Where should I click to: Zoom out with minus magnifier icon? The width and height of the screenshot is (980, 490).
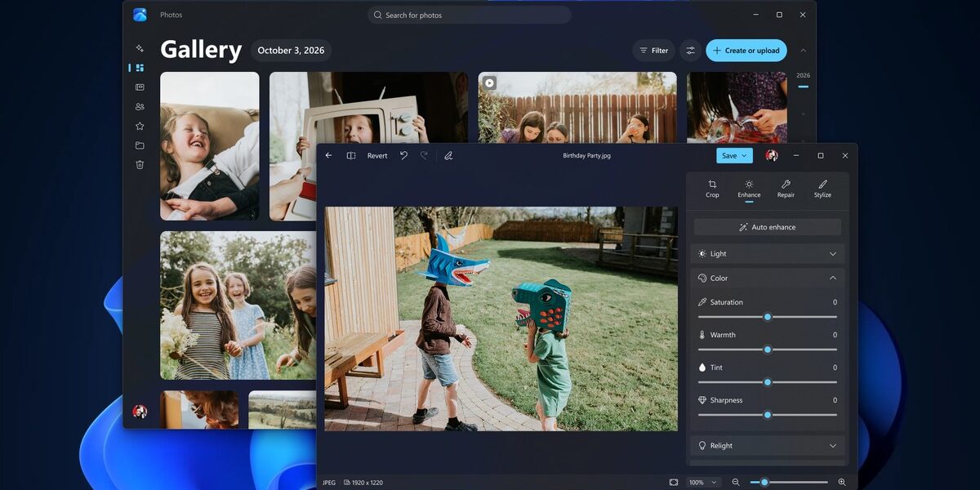point(736,483)
